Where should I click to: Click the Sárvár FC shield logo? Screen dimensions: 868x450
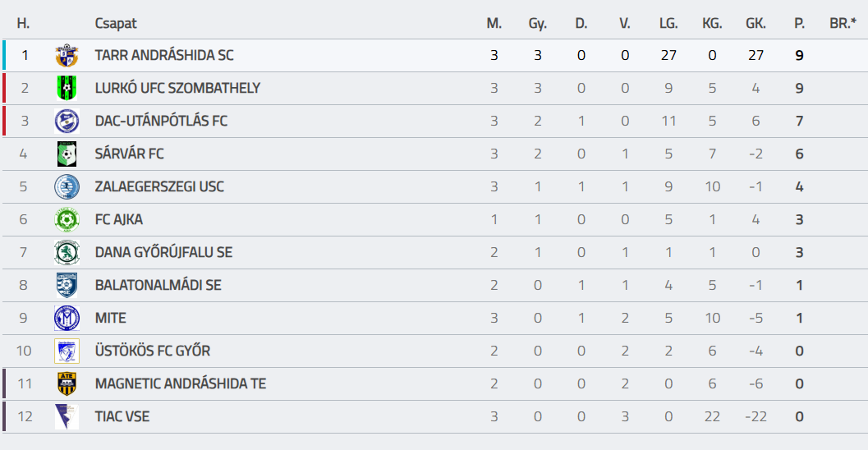tap(67, 154)
